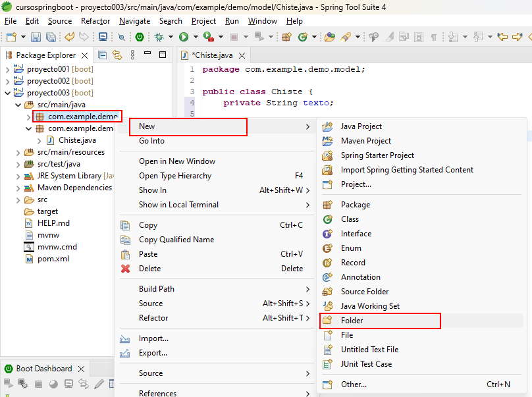
Task: Choose Spring Starter Project in submenu
Action: point(421,155)
